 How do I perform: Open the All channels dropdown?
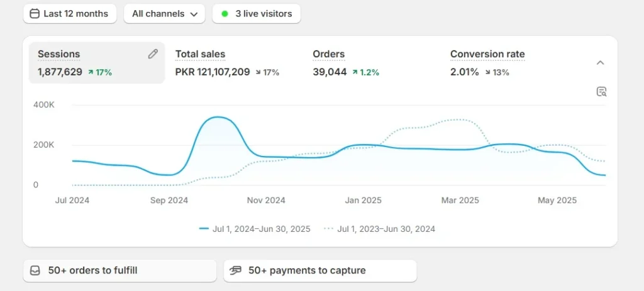(x=164, y=14)
